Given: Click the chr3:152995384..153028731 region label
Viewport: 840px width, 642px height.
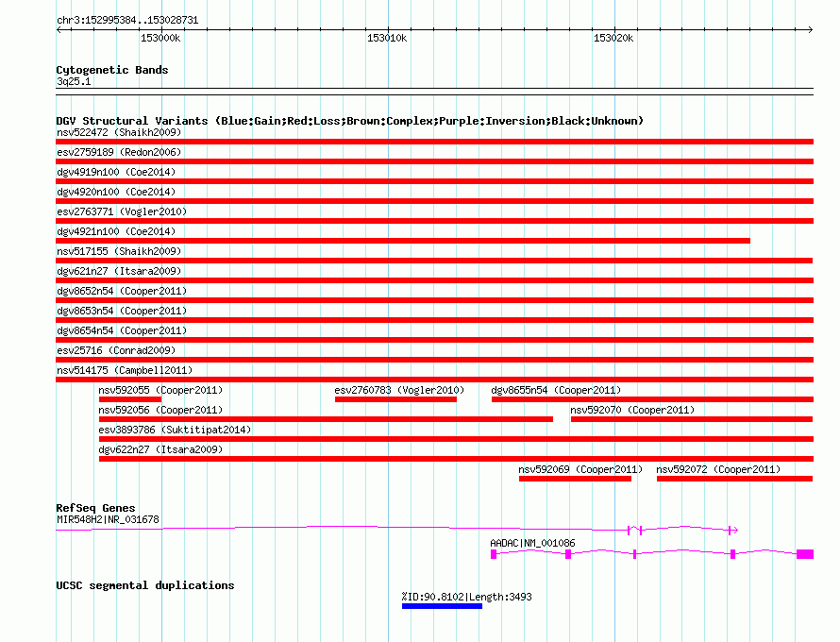Looking at the screenshot, I should (x=127, y=20).
